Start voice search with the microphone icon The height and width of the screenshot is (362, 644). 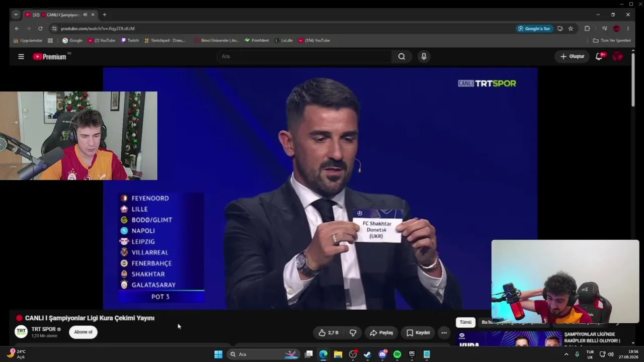click(424, 57)
